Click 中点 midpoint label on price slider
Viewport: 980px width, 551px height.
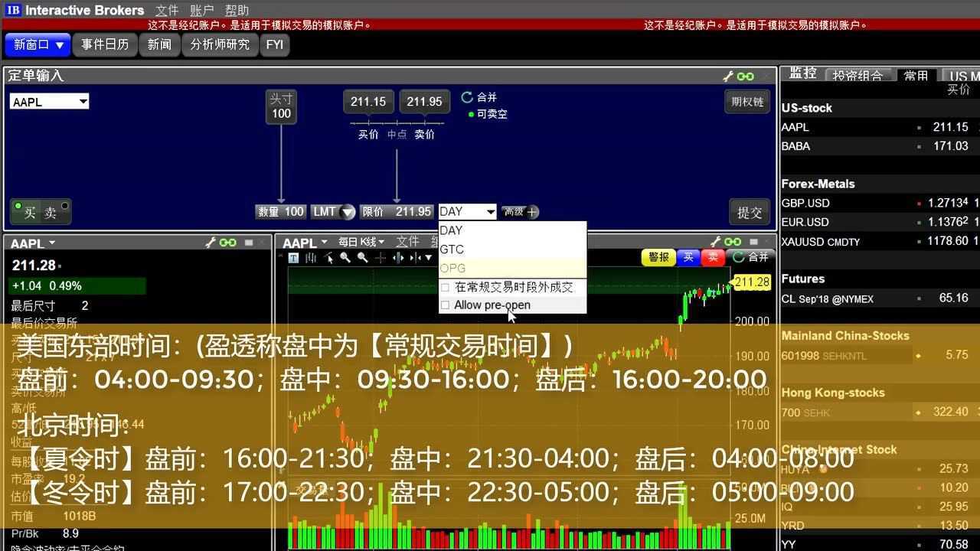[397, 135]
